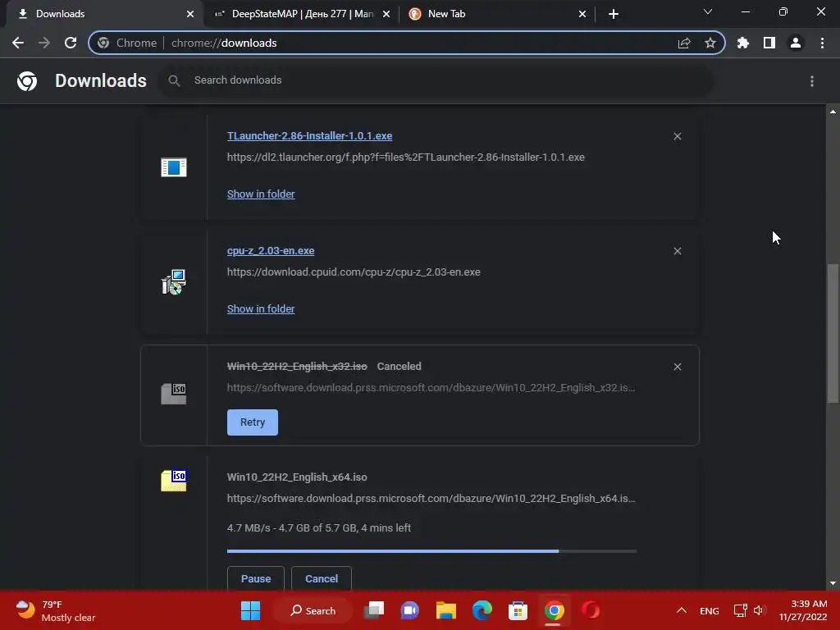Click the x64 iso Microsoft source URL
The image size is (840, 630).
pos(431,499)
